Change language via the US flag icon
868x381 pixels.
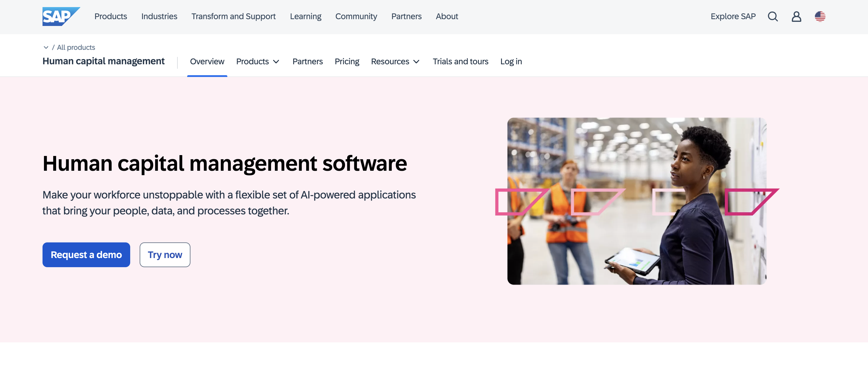coord(820,17)
